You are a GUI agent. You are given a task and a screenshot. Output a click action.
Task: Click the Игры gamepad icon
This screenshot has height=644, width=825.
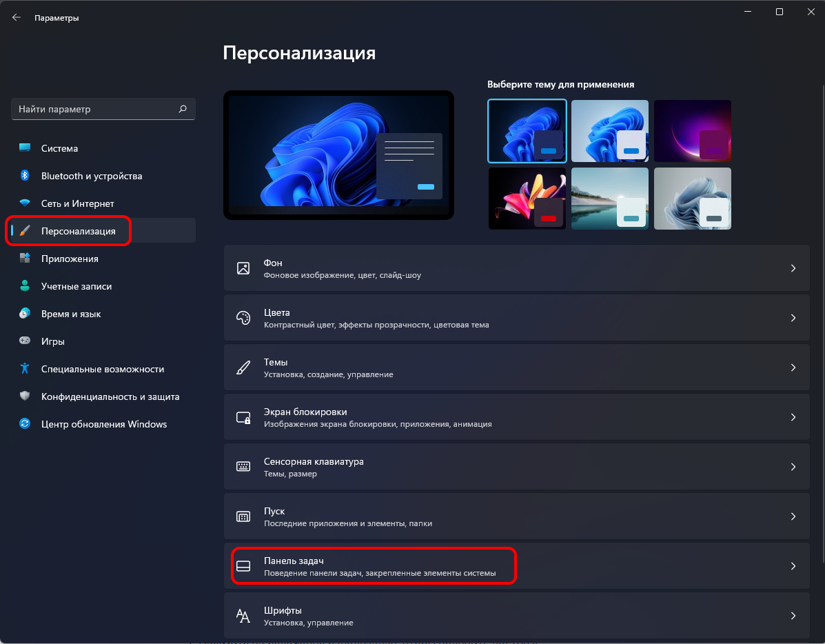(x=25, y=341)
